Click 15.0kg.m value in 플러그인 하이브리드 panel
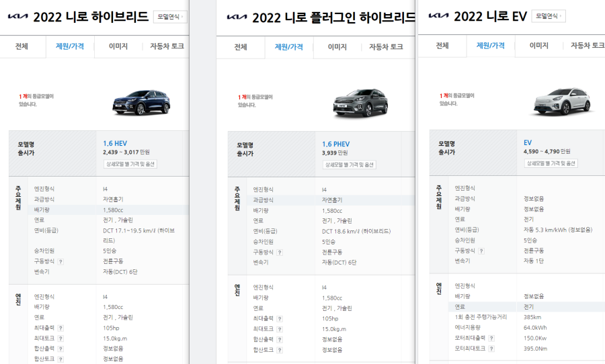This screenshot has height=364, width=605. [334, 329]
